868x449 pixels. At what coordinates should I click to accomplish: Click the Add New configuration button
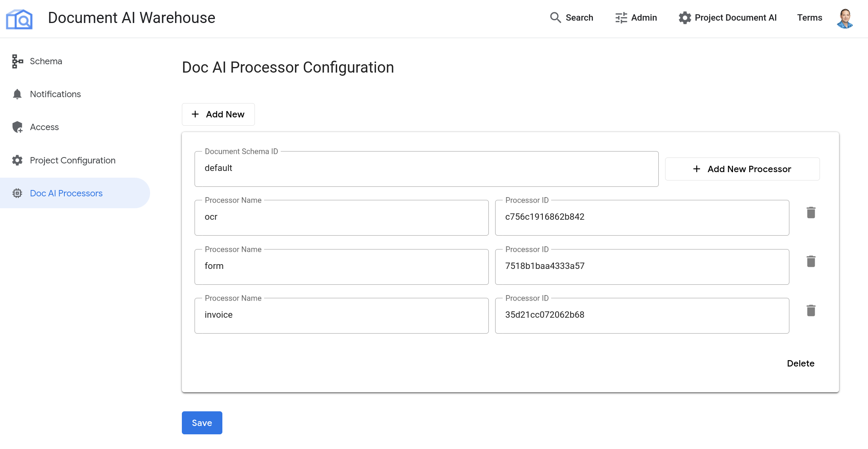(x=218, y=114)
